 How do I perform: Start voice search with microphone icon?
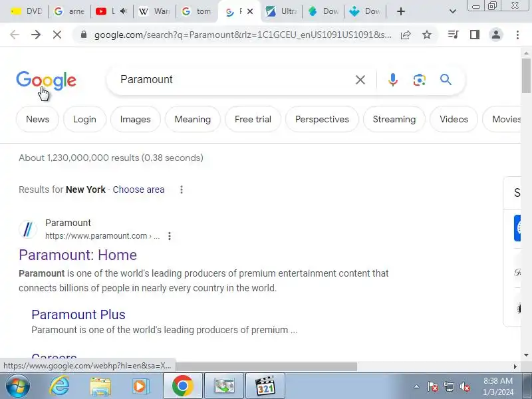tap(392, 80)
